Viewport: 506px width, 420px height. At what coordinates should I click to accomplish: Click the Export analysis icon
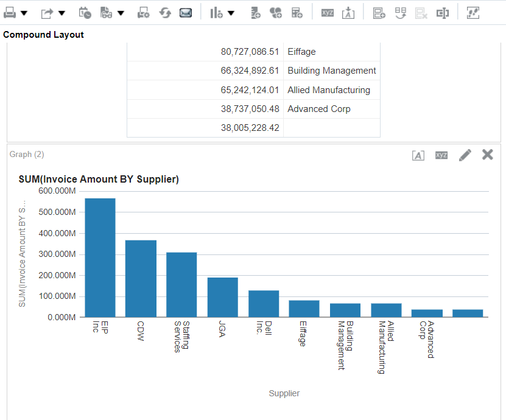47,13
